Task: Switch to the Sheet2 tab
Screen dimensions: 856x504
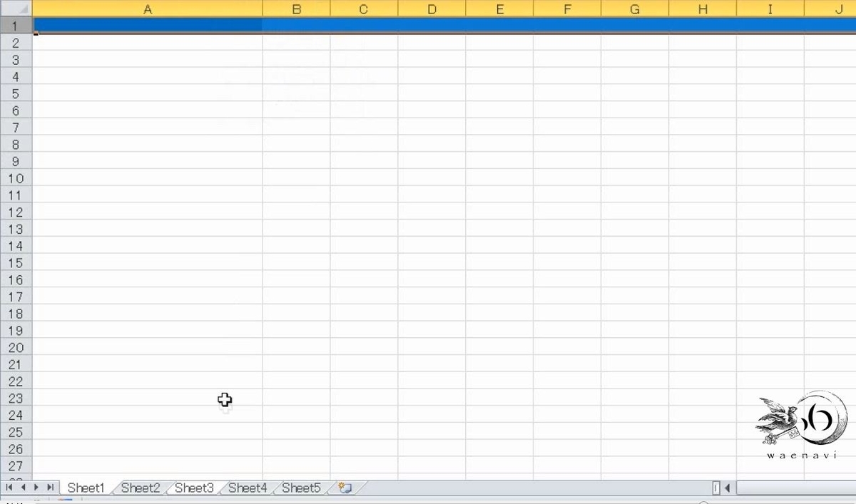Action: [x=141, y=488]
